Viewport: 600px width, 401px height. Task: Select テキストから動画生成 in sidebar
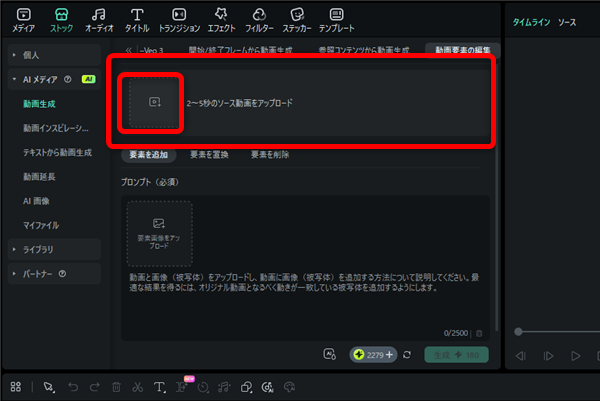pos(57,152)
